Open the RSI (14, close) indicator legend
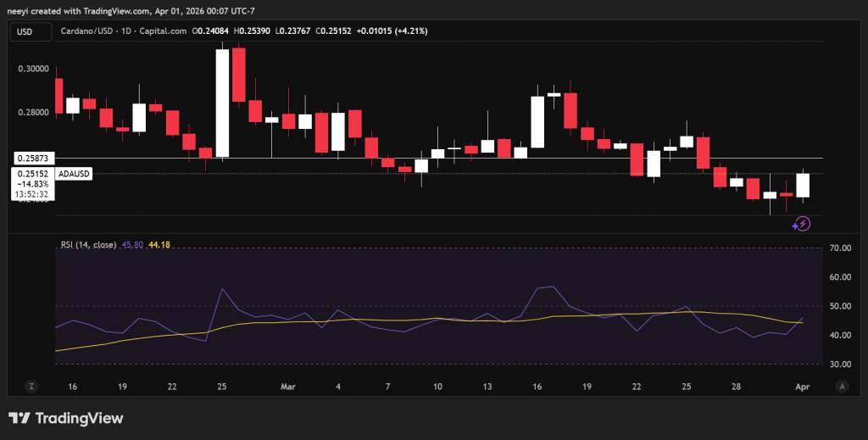This screenshot has height=440, width=868. tap(88, 245)
